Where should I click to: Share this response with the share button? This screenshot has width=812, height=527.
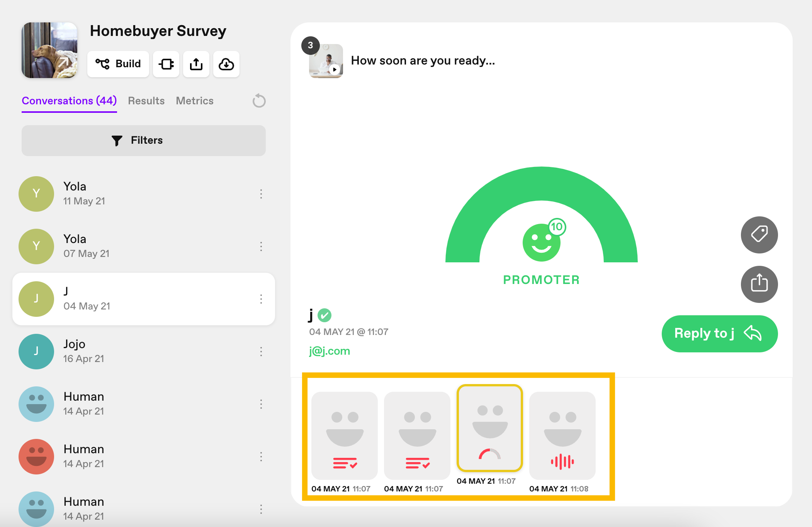[759, 284]
